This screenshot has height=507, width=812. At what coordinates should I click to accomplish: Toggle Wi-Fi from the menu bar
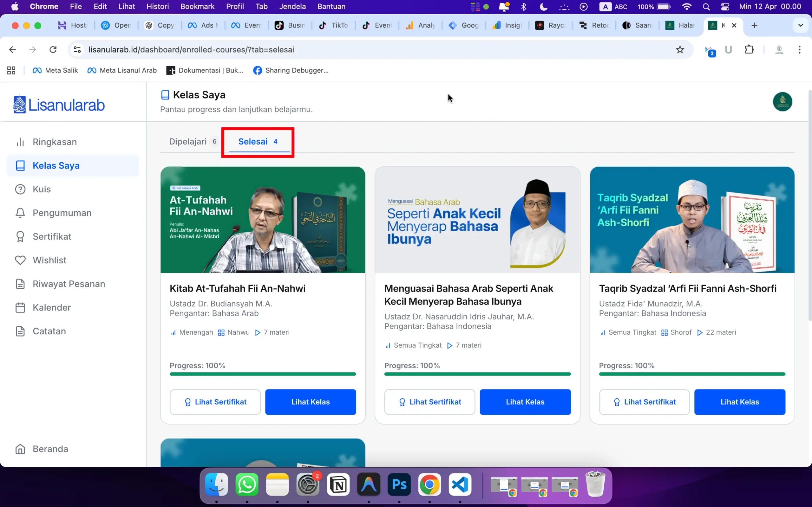coord(687,6)
